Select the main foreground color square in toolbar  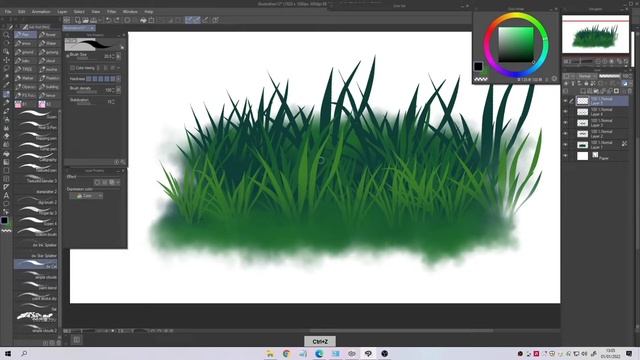click(x=4, y=220)
